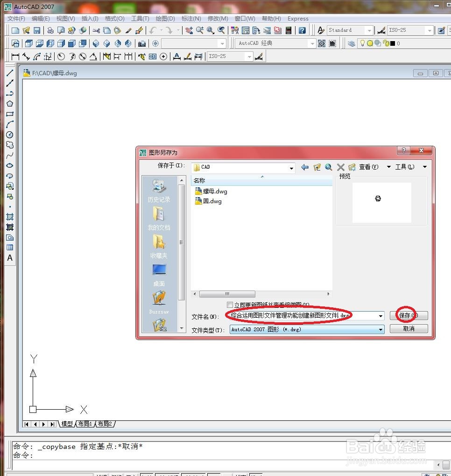Click the black layer color swatch
451x476 pixels.
393,43
